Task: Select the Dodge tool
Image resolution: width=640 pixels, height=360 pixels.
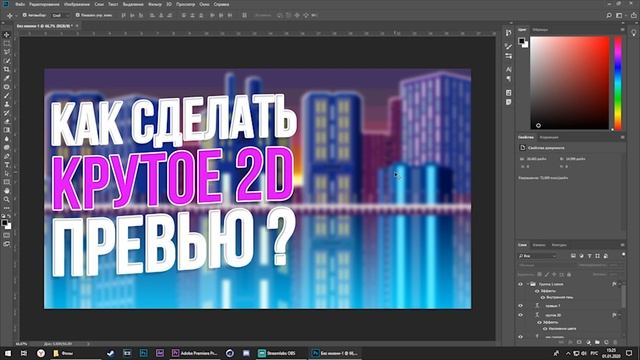Action: (x=7, y=147)
